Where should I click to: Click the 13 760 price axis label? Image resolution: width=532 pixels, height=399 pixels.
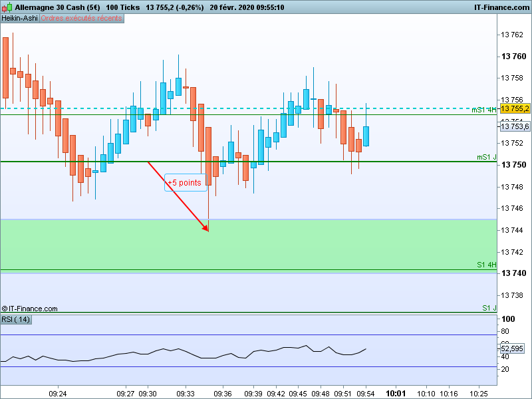tap(513, 57)
